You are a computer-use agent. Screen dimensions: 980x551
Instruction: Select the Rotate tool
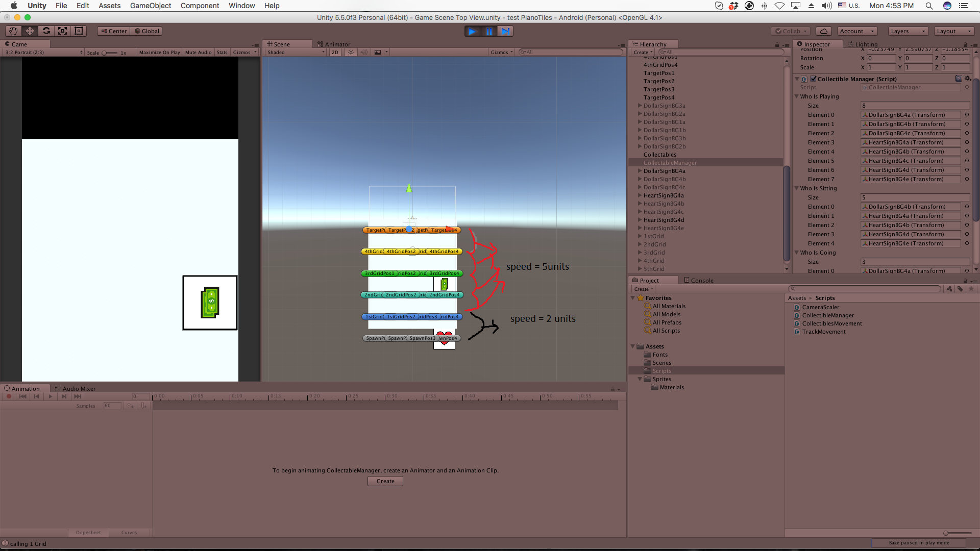pos(46,31)
